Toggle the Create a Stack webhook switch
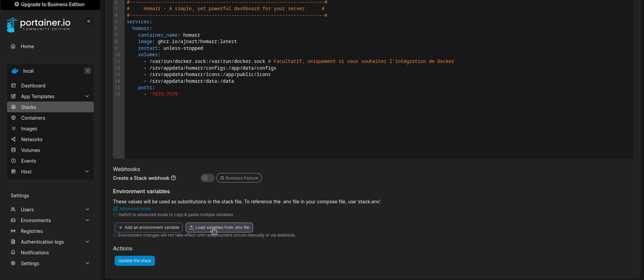The height and width of the screenshot is (280, 644). point(207,178)
